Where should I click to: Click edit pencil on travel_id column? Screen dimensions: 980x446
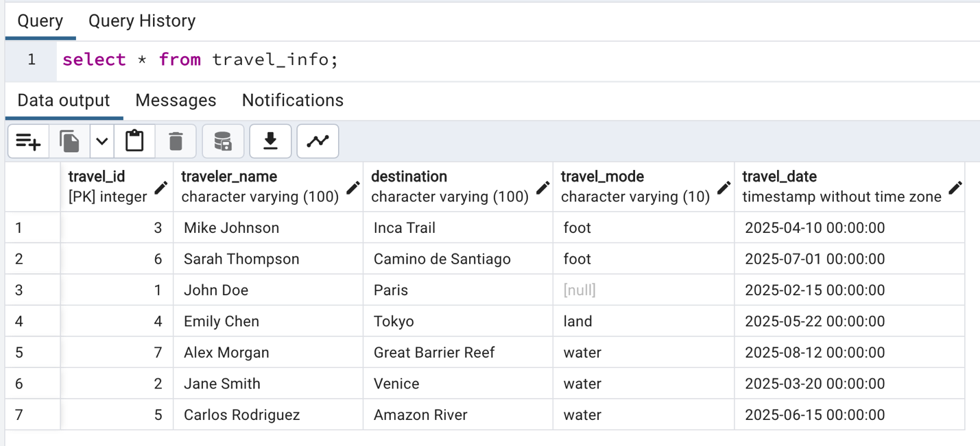[x=161, y=188]
